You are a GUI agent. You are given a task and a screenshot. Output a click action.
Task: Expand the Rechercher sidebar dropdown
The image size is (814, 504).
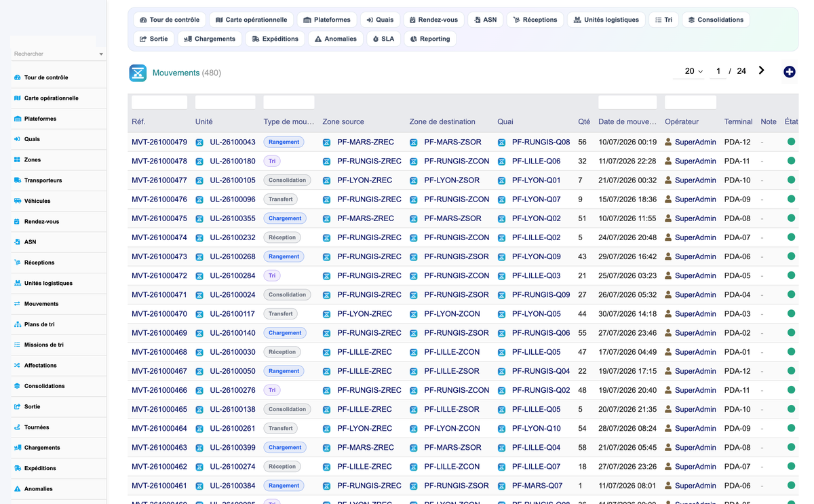point(101,54)
